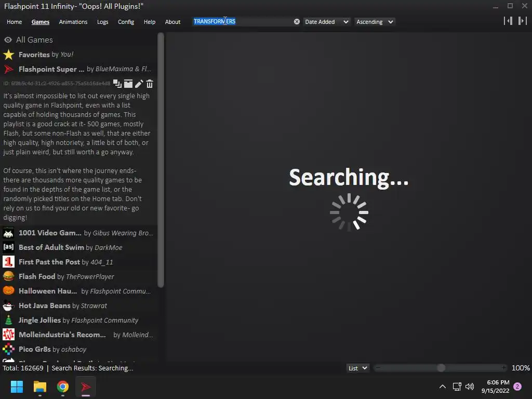The image size is (532, 399).
Task: Show hidden system tray icons
Action: coord(443,387)
